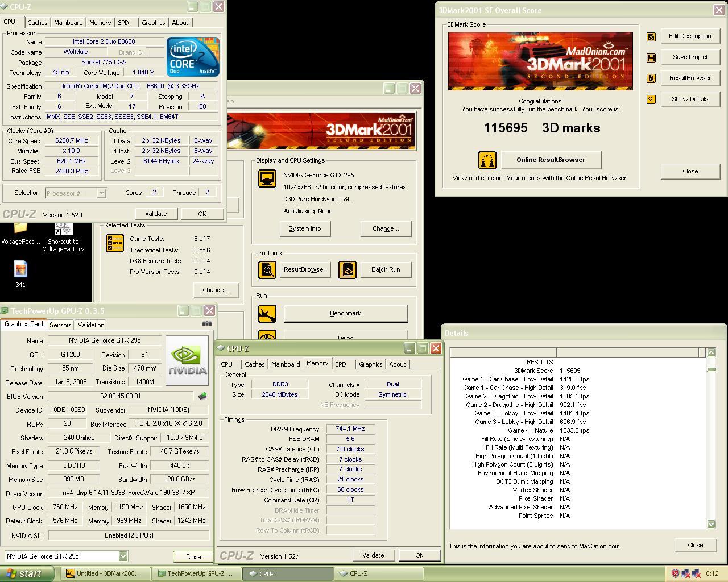Click the NVIDIA SLI Enabled (2 GPUs) field
The image size is (728, 582).
(x=129, y=535)
